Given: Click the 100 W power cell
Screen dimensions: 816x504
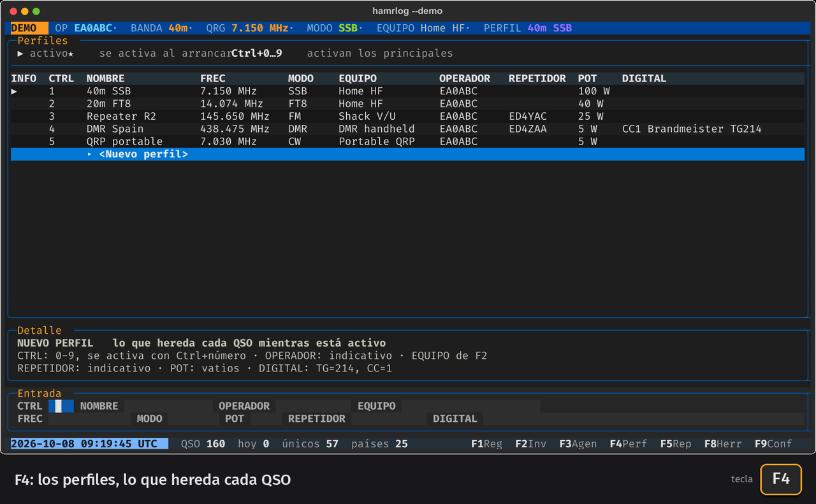Looking at the screenshot, I should click(x=594, y=91).
